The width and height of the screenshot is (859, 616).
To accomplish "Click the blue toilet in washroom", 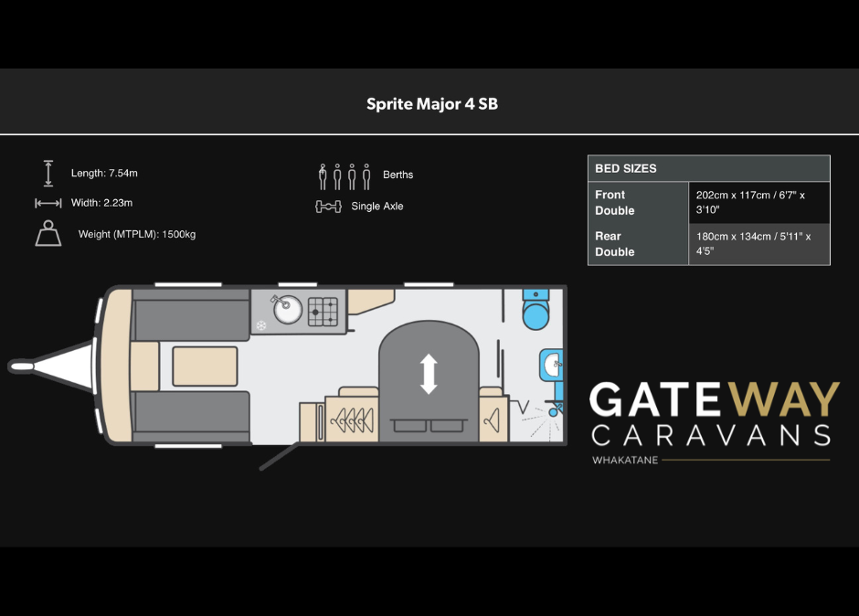I will coord(535,311).
